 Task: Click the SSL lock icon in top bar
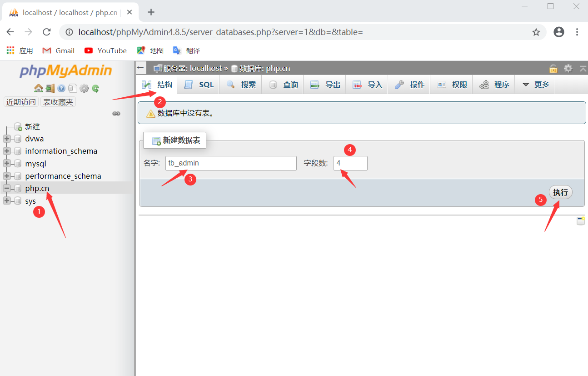click(553, 68)
